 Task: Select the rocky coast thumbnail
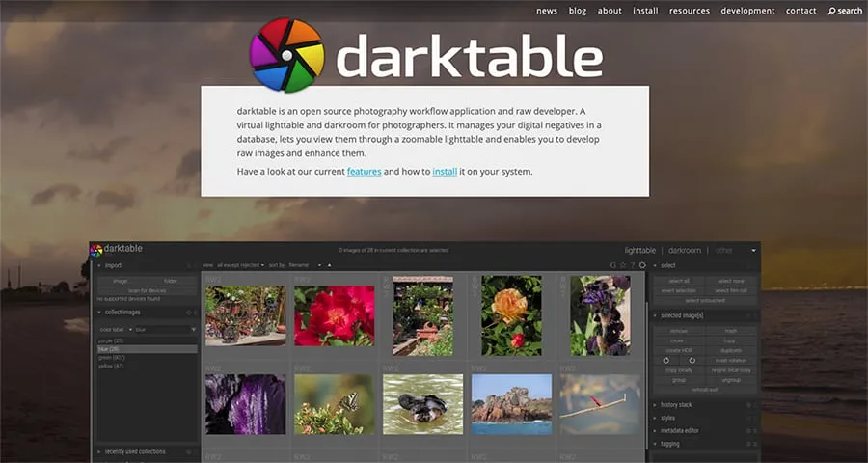tap(511, 404)
